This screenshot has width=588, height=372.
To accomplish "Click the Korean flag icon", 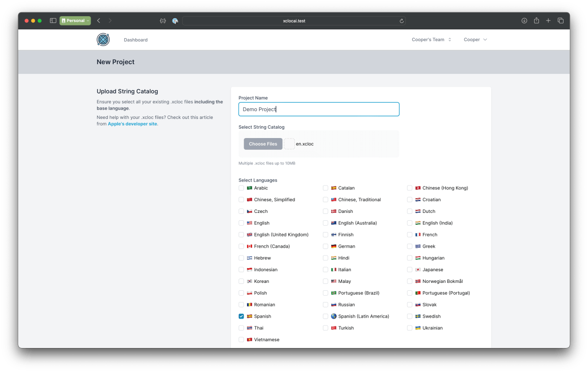I will pos(249,281).
